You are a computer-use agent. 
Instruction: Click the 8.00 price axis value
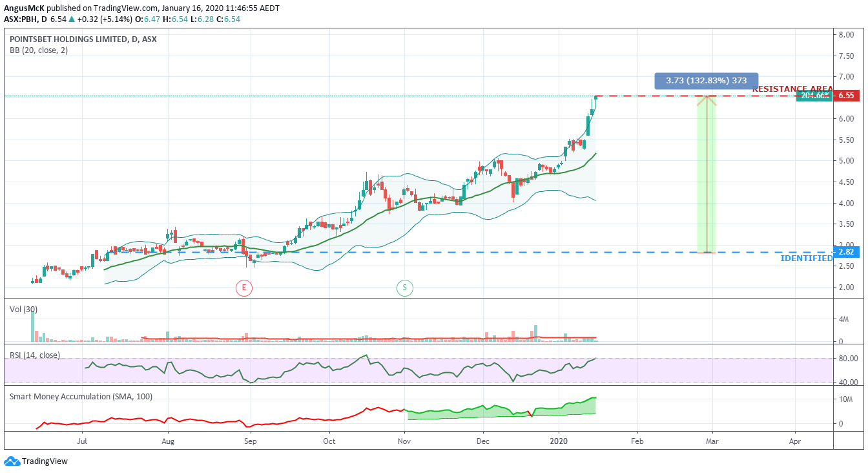click(x=847, y=34)
